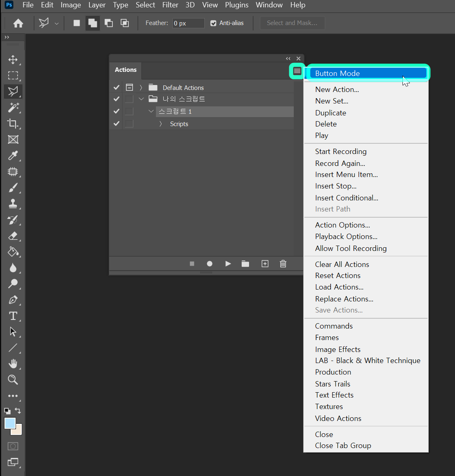This screenshot has height=476, width=455.
Task: Toggle Quick Mask mode
Action: tap(13, 446)
